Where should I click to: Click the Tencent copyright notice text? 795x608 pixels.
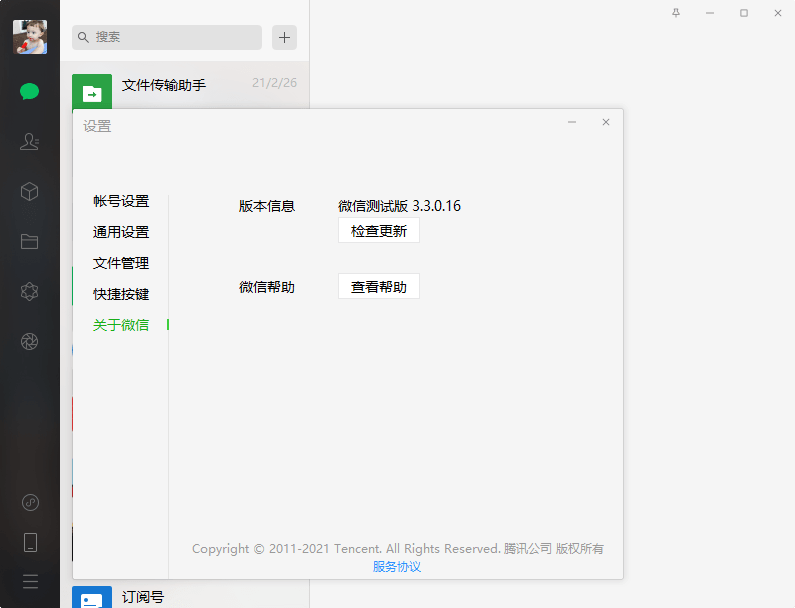398,549
